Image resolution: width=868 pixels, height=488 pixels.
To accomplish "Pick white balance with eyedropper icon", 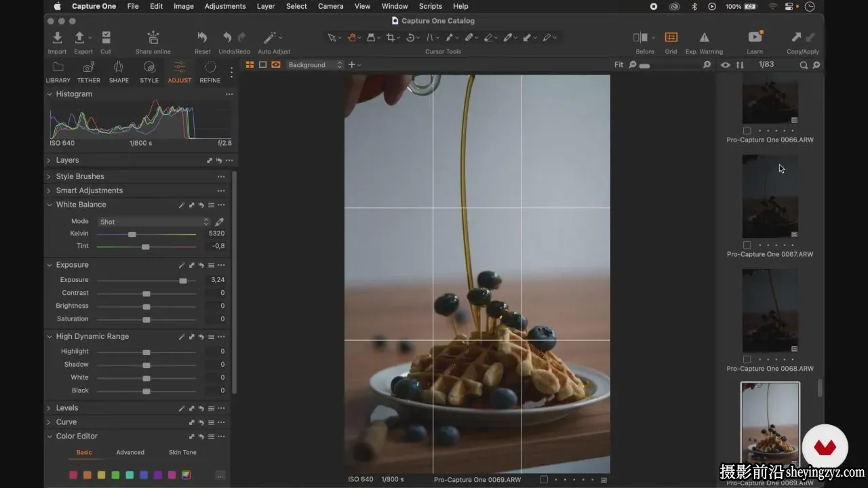I will pyautogui.click(x=220, y=222).
